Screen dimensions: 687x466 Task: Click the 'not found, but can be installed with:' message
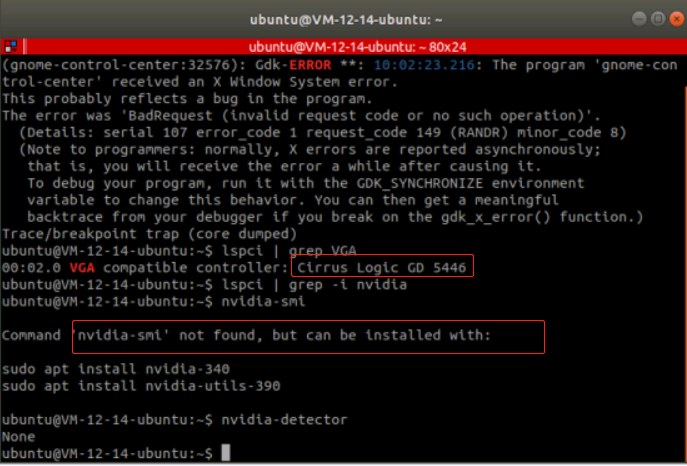[335, 335]
